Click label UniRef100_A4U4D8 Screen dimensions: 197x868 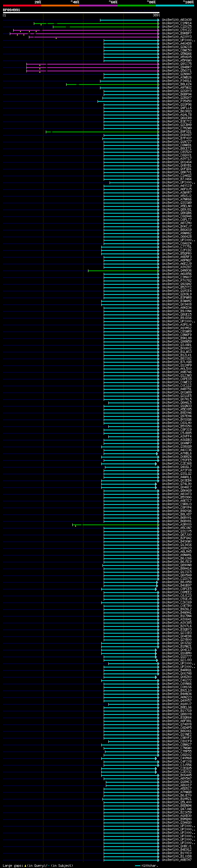[x=177, y=43]
